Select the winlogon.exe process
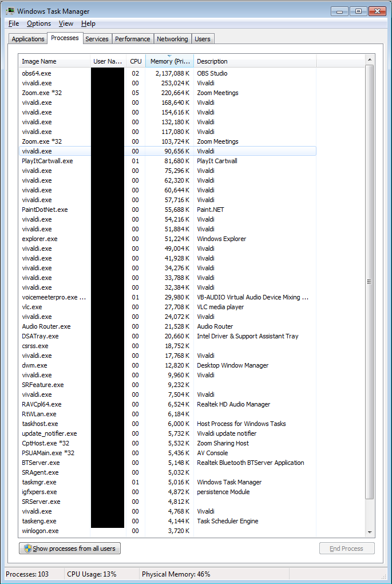Viewport: 392px width, 584px height. 168,531
